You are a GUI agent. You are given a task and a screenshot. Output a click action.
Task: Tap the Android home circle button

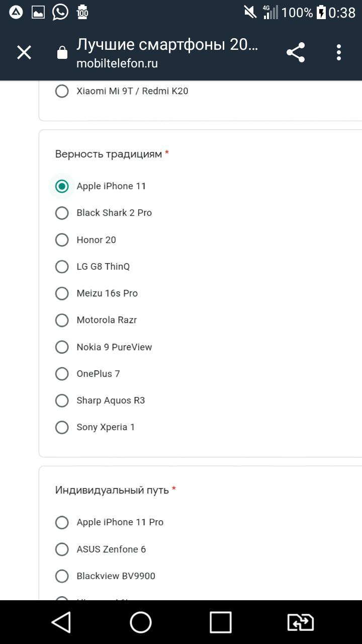pyautogui.click(x=141, y=622)
